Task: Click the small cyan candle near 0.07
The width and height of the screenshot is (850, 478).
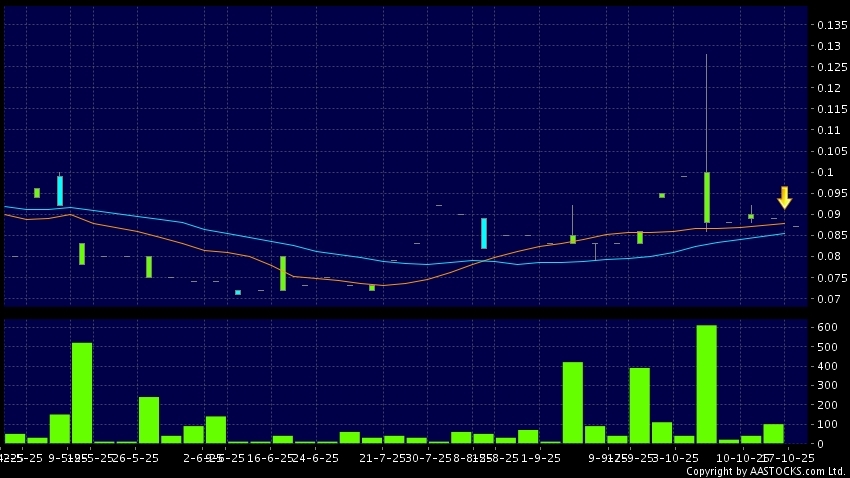Action: click(x=238, y=292)
